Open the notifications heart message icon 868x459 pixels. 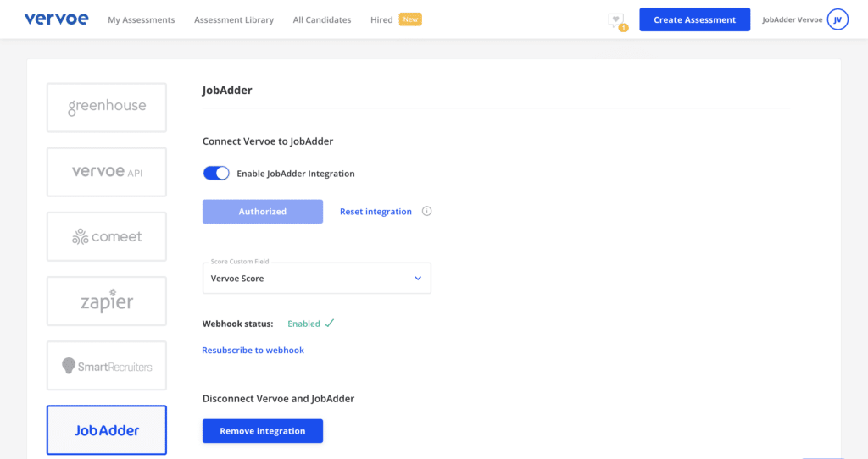click(616, 20)
